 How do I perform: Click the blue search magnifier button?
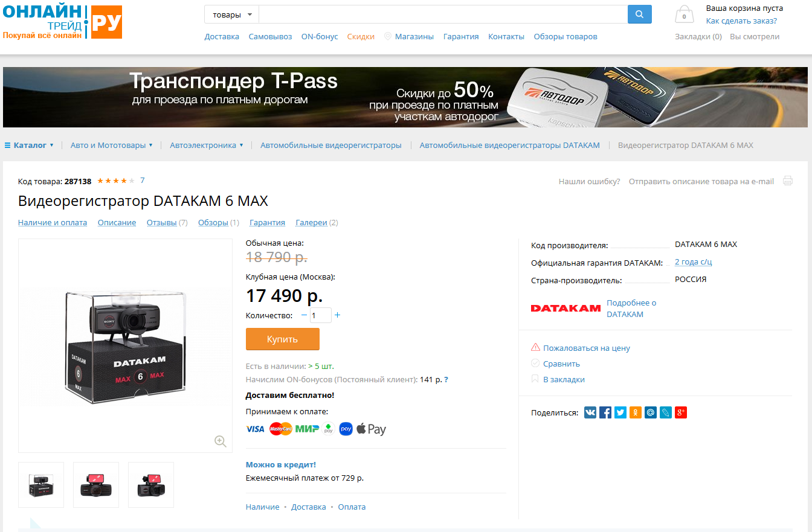640,14
